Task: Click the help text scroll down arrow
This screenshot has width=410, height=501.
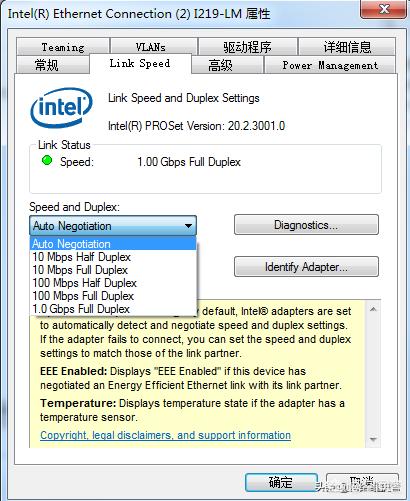Action: pyautogui.click(x=373, y=439)
